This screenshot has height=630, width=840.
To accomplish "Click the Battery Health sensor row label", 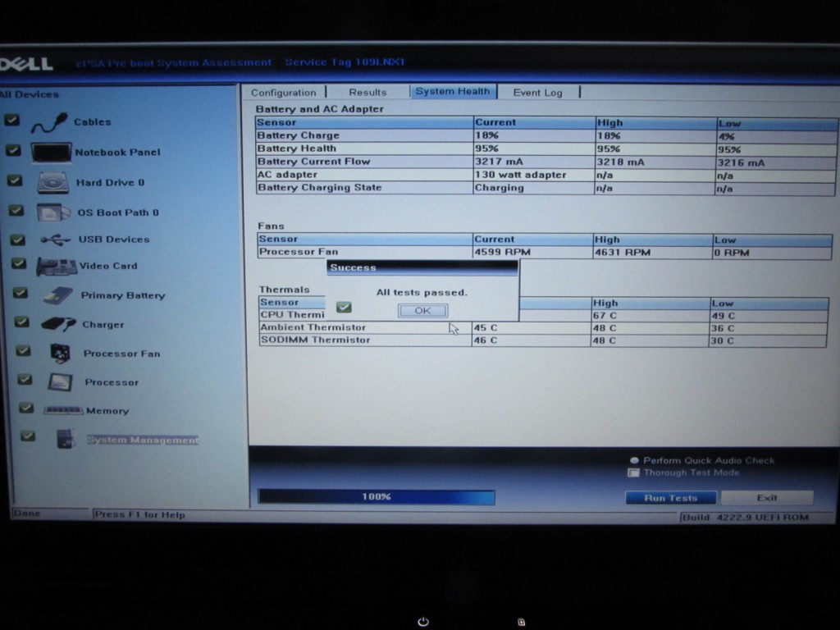I will (297, 148).
